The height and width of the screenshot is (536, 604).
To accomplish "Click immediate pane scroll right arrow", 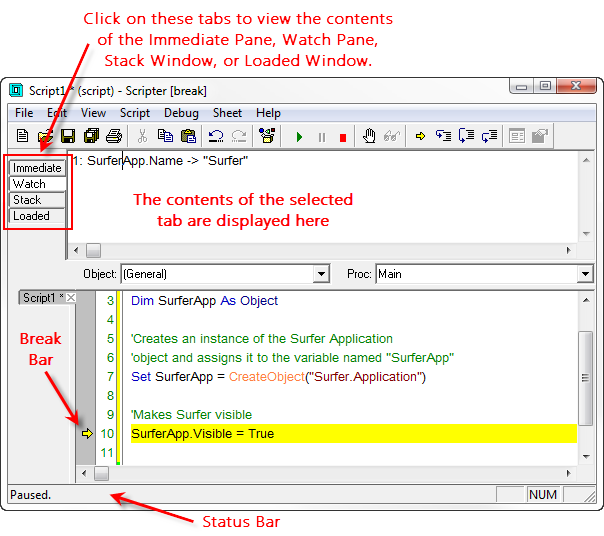I will coord(569,250).
